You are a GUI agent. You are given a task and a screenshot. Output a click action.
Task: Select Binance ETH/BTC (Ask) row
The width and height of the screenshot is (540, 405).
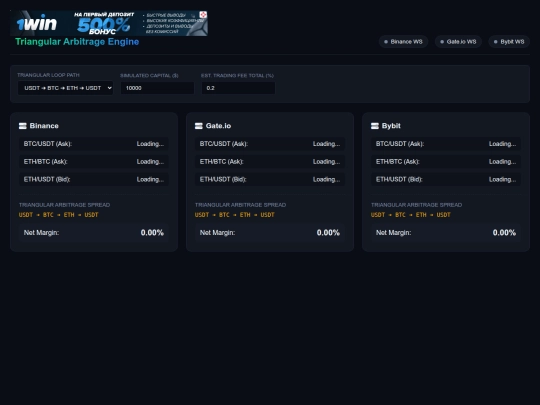coord(94,162)
